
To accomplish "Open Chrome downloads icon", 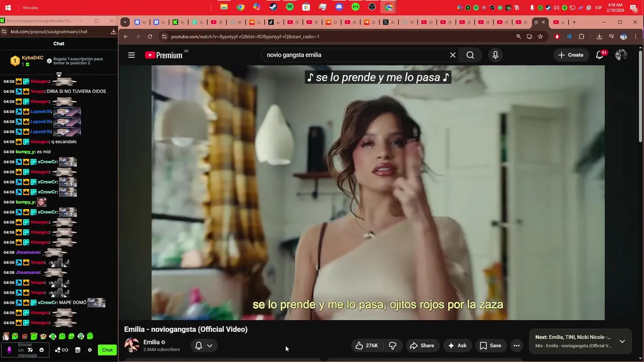I will click(x=599, y=37).
